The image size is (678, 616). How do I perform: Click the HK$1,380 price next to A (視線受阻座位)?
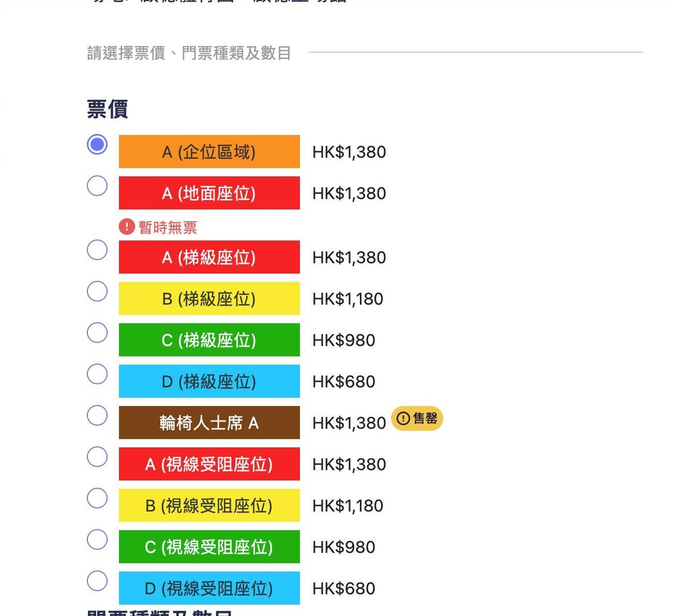[x=349, y=464]
